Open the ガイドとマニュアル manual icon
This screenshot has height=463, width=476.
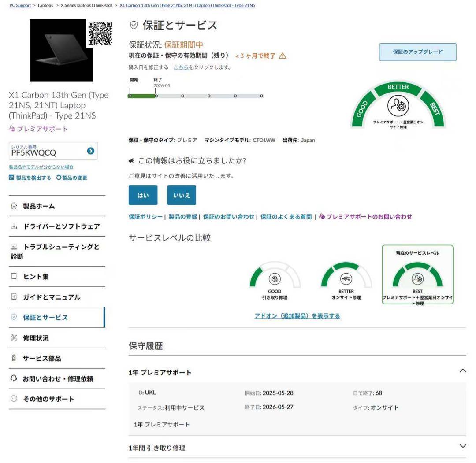15,297
